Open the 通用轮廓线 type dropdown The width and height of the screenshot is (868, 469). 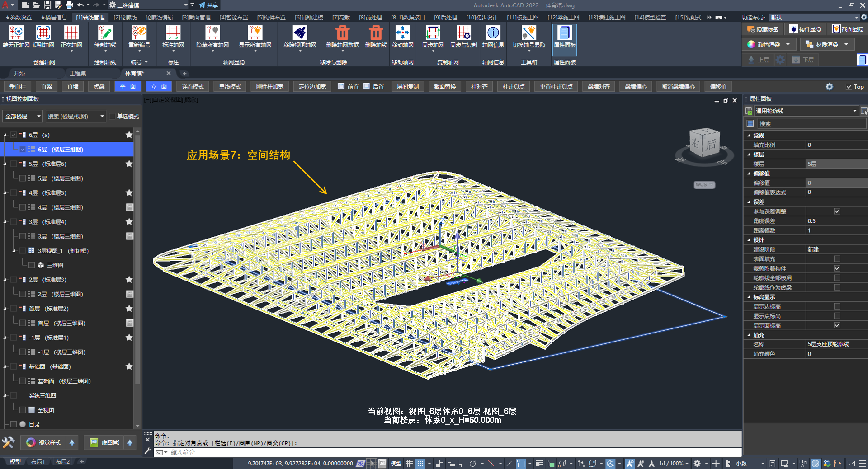click(x=806, y=111)
